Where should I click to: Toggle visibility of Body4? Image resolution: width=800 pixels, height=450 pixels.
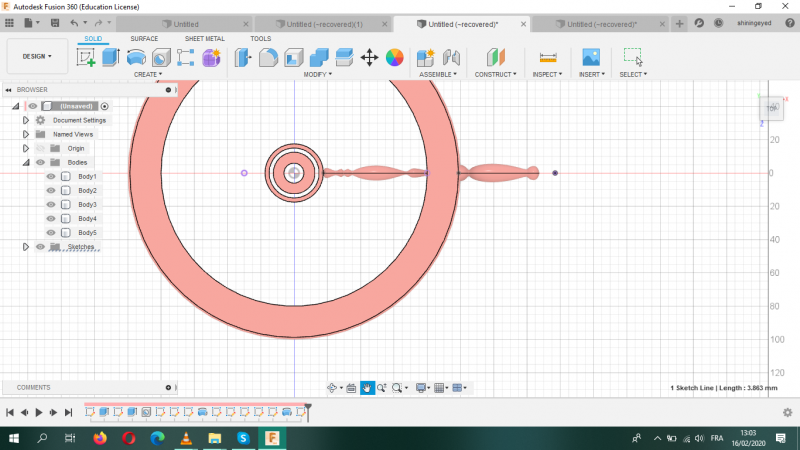pyautogui.click(x=51, y=218)
